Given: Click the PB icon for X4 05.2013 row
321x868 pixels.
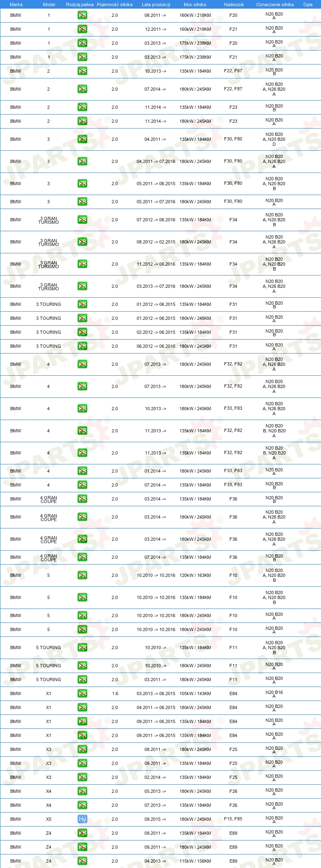Looking at the screenshot, I should (82, 791).
